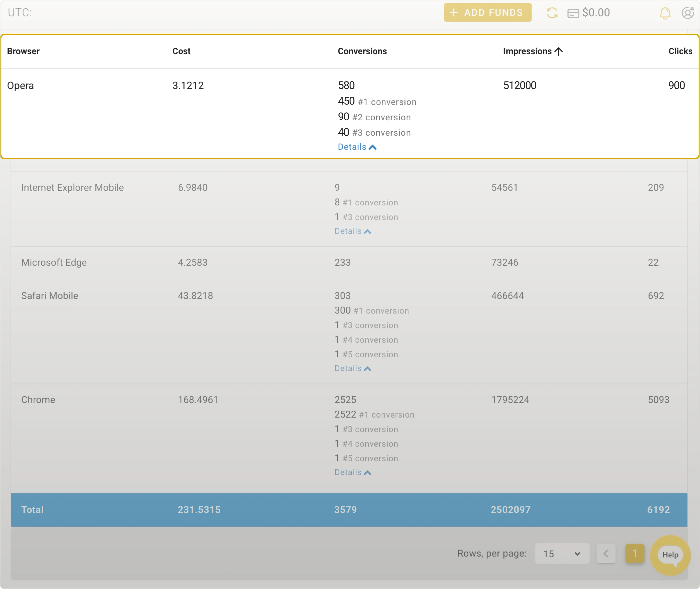Collapse Safari Mobile conversion Details
700x589 pixels.
[x=352, y=368]
